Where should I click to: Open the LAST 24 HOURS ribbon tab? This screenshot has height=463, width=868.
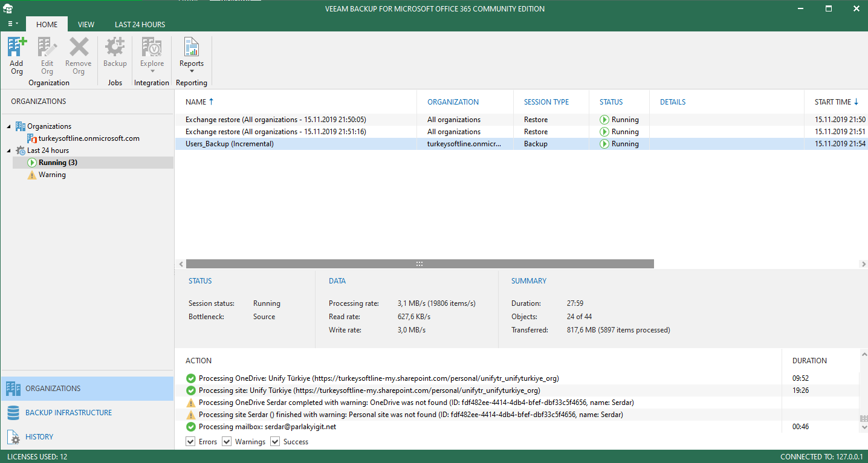140,24
